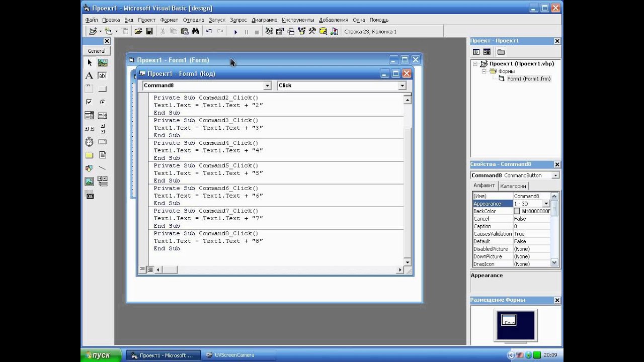Open the Command8 object dropdown
644x362 pixels.
(x=267, y=86)
